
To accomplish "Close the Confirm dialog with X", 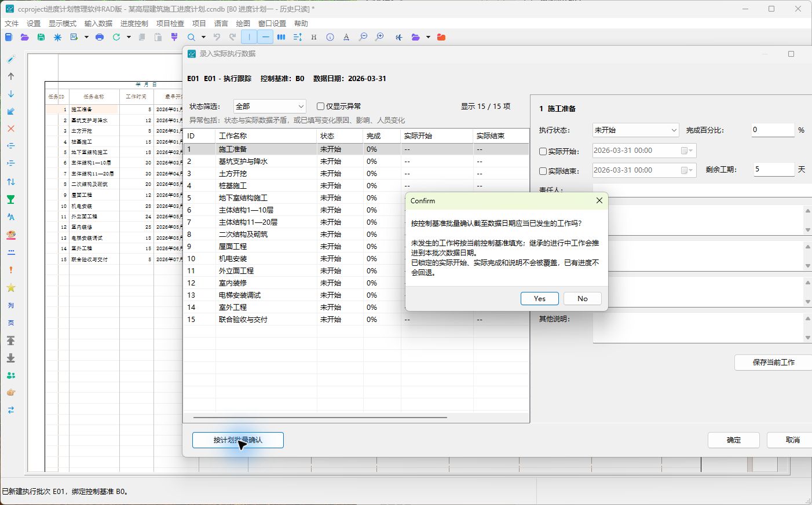I will 599,200.
